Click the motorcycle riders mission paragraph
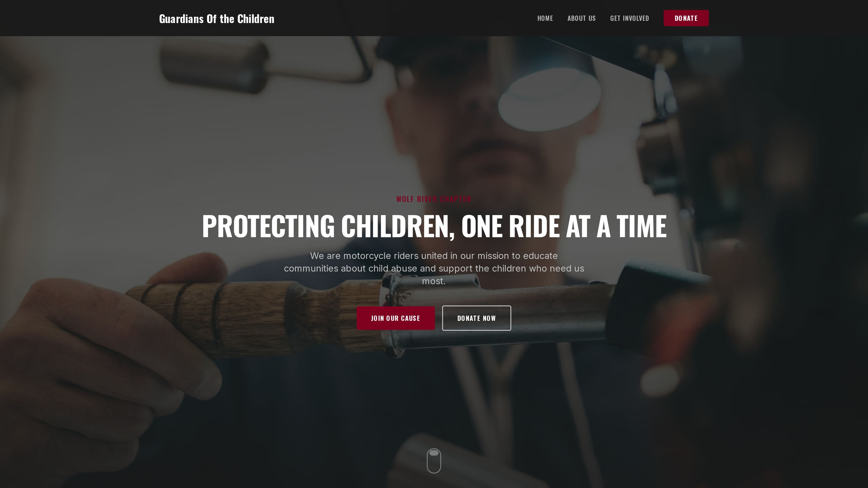 pos(434,268)
